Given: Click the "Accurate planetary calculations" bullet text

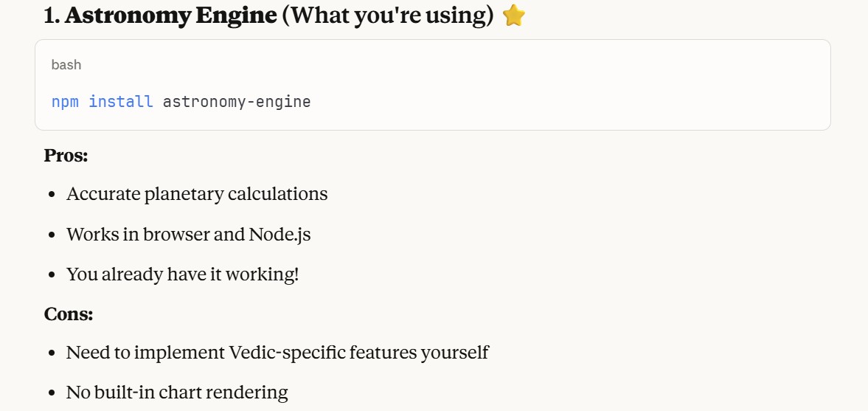Looking at the screenshot, I should (x=197, y=194).
